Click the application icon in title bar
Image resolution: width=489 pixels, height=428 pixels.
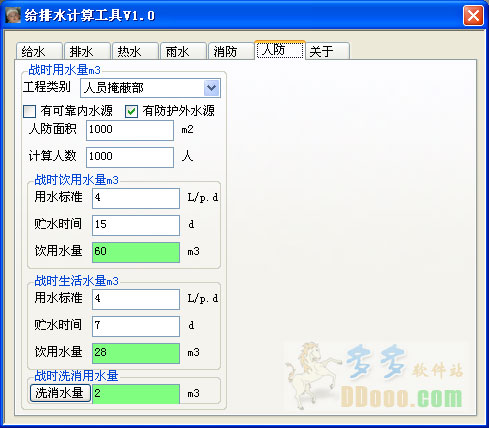tap(13, 15)
